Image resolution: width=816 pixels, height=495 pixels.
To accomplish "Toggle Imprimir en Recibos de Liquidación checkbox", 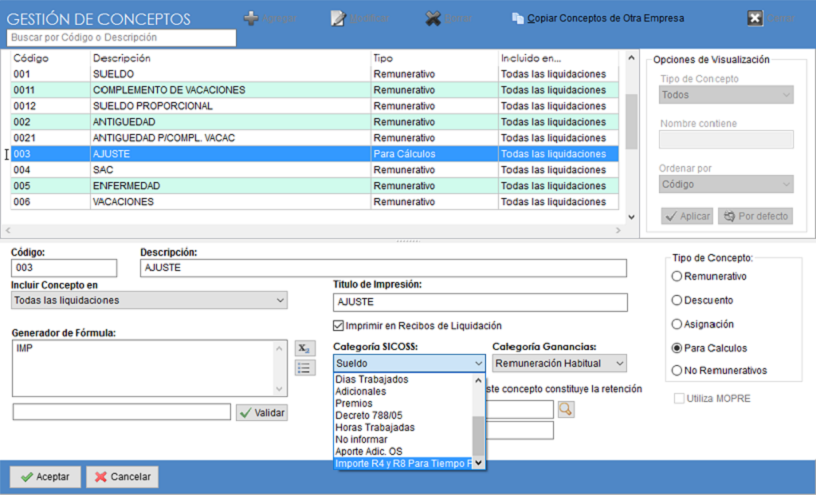I will click(339, 325).
